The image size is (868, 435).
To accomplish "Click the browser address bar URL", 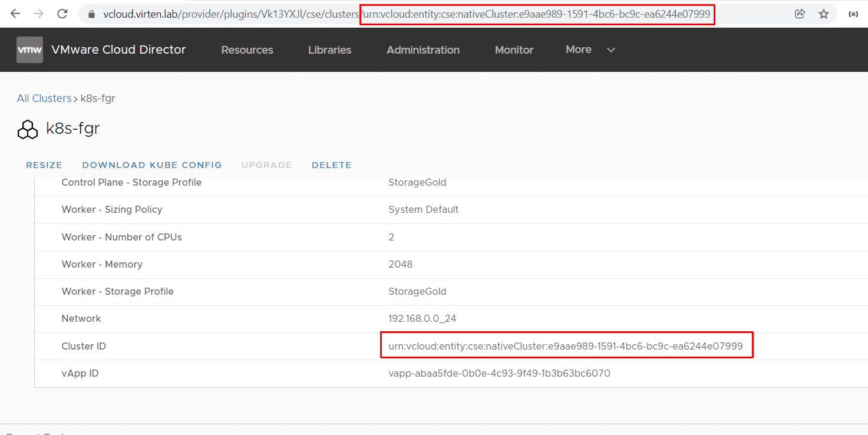I will 407,14.
